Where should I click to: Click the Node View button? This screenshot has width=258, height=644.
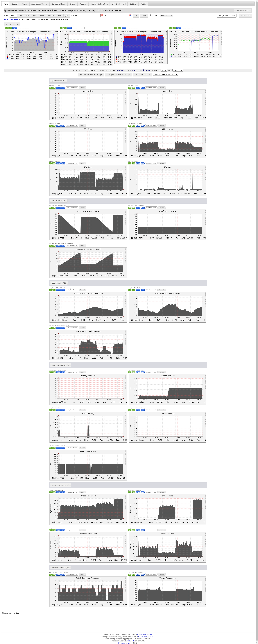[x=245, y=16]
